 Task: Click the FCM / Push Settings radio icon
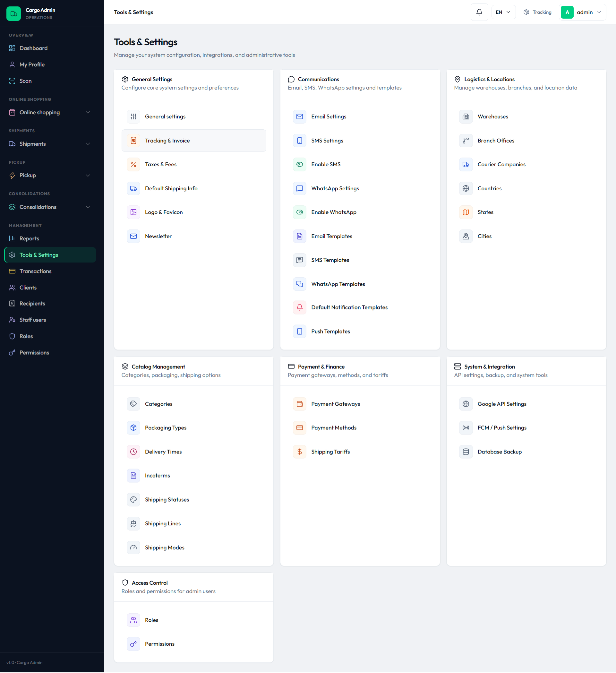click(466, 428)
